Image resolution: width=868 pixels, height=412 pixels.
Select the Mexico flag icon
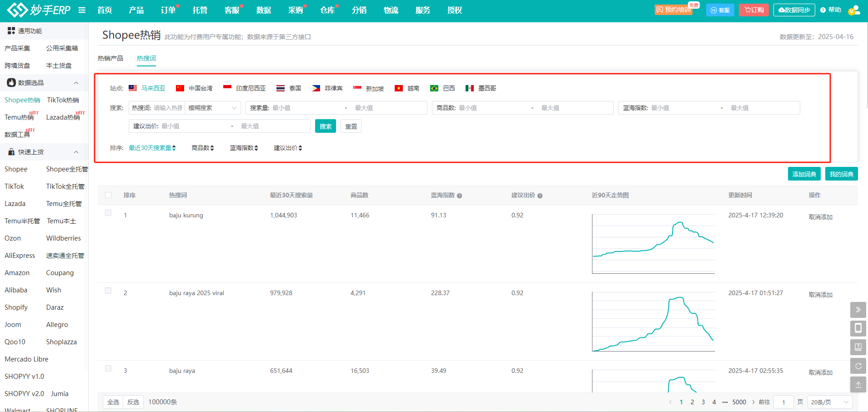point(470,88)
